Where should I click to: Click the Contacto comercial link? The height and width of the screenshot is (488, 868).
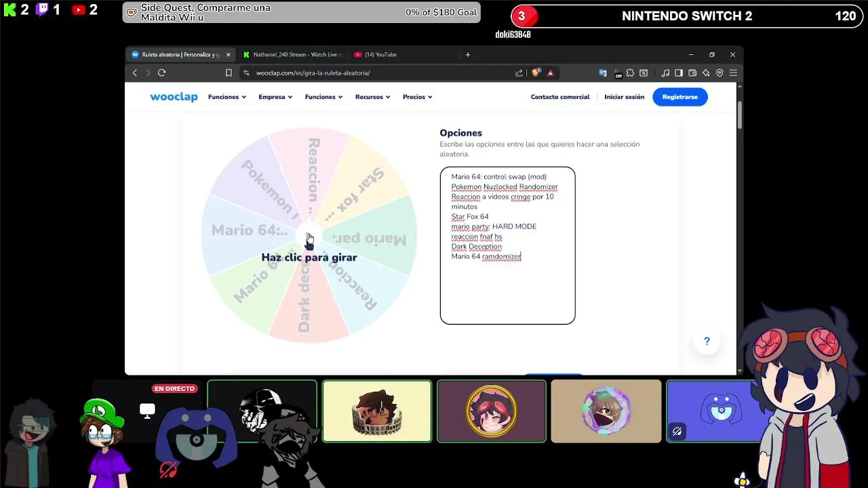(x=560, y=97)
